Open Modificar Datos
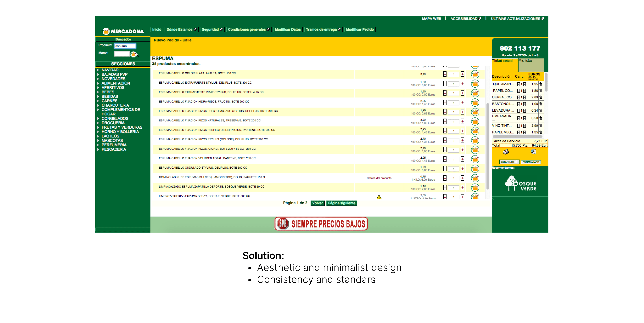Screen dimensions: 644x323 (x=288, y=30)
